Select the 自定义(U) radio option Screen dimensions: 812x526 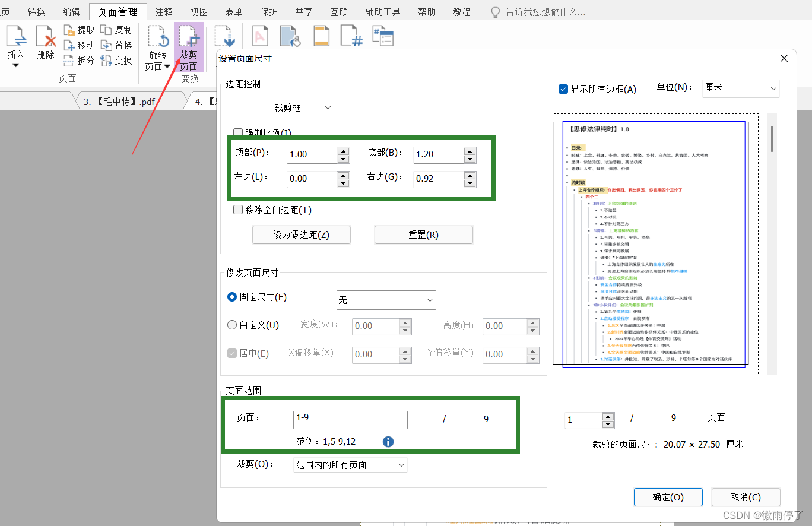tap(231, 325)
